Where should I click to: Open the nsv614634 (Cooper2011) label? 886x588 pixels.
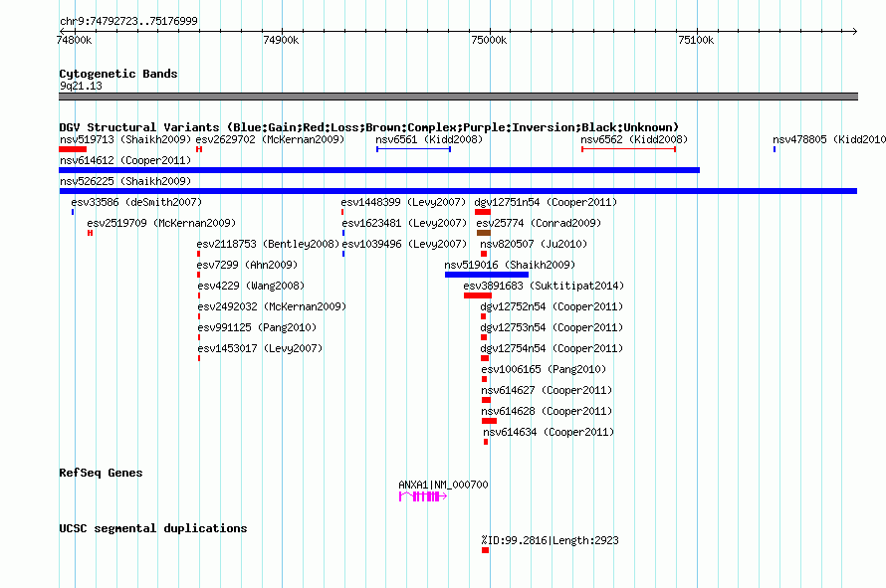pos(549,432)
